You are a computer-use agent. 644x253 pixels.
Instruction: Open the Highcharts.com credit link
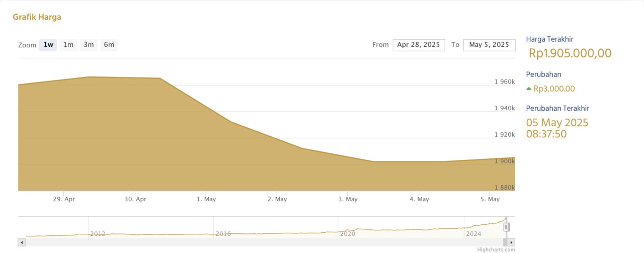(x=496, y=249)
